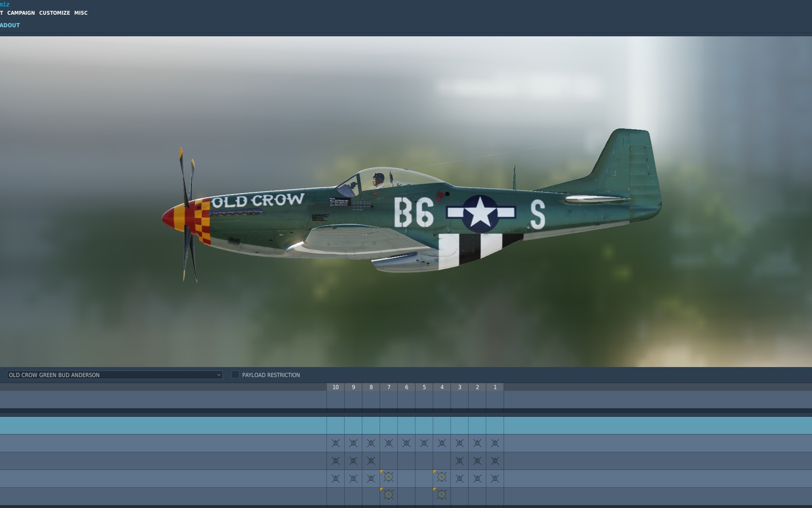Click third-row rocket icon under pylon 2

477,479
